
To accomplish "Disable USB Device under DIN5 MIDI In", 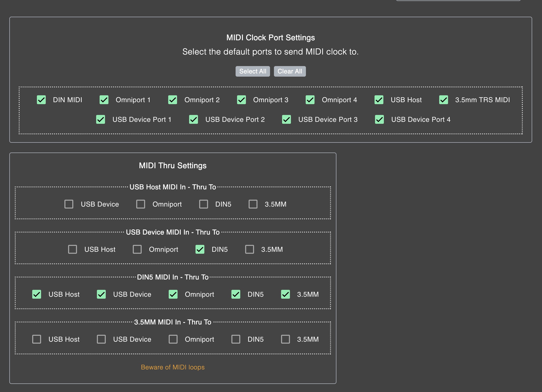I will click(101, 294).
